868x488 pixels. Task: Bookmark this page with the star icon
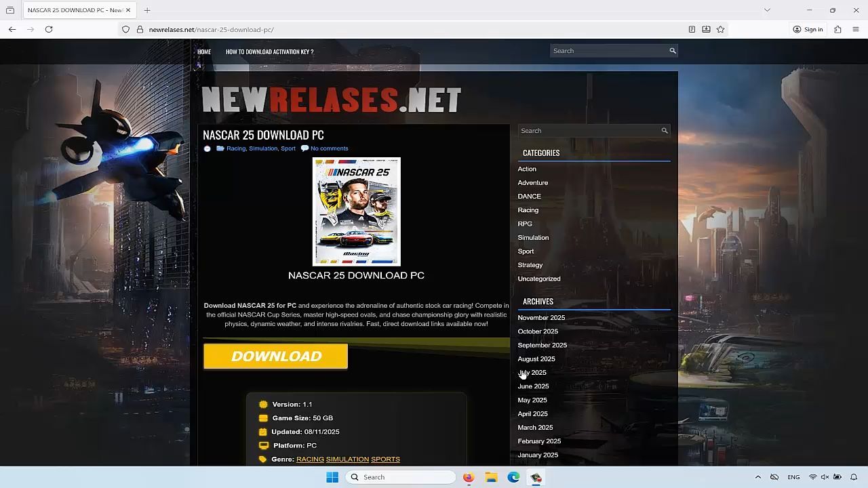720,29
